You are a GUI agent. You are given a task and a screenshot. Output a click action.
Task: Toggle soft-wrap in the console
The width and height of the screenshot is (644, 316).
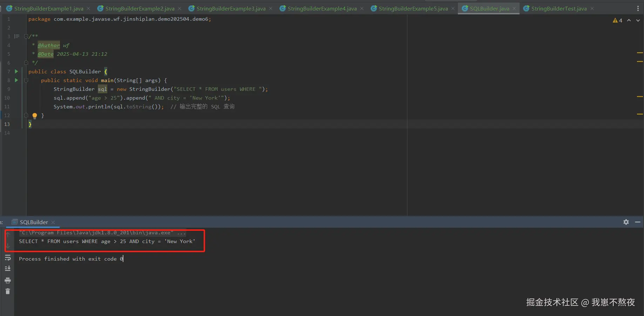click(x=8, y=258)
